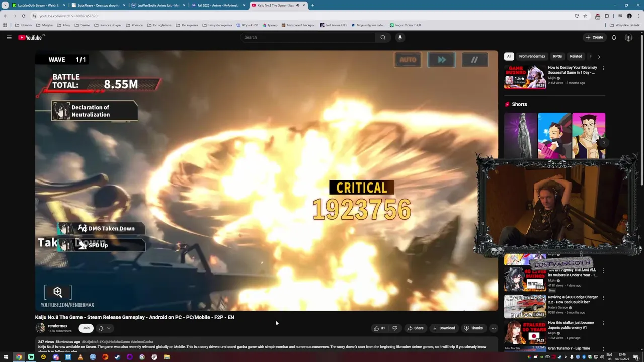The width and height of the screenshot is (644, 362).
Task: Toggle the fast-forward speed button in video
Action: pos(441,60)
